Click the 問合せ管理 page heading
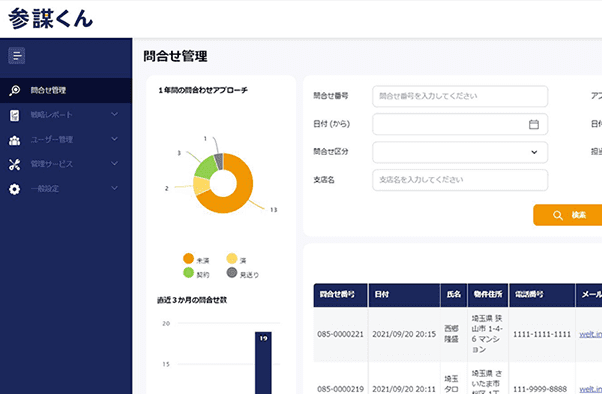602x394 pixels. 175,56
